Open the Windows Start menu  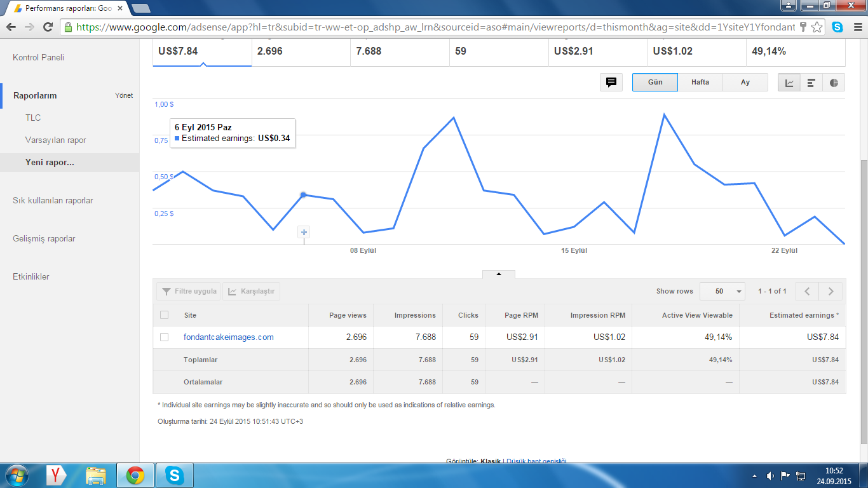[x=17, y=475]
